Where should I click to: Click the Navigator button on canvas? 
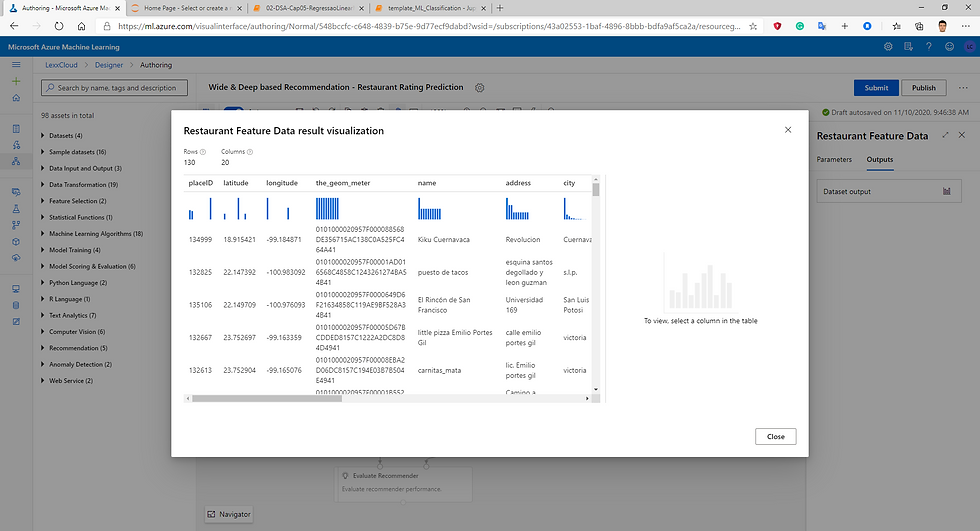229,514
